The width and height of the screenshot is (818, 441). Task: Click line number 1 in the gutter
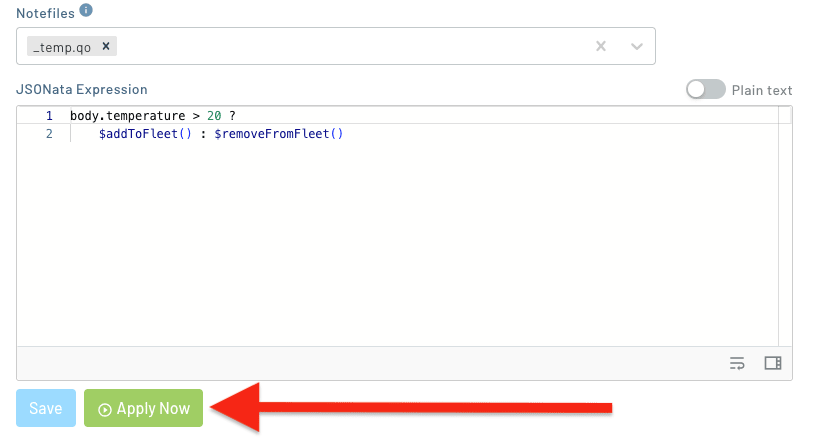[x=49, y=116]
